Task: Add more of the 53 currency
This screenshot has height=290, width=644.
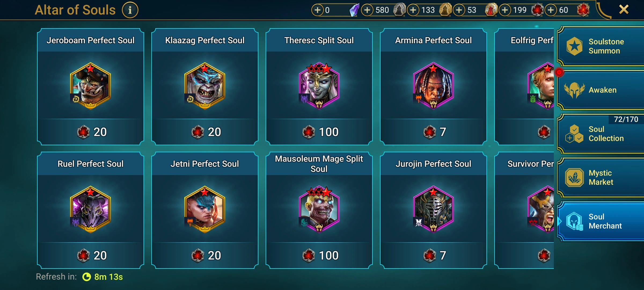Action: (x=459, y=10)
